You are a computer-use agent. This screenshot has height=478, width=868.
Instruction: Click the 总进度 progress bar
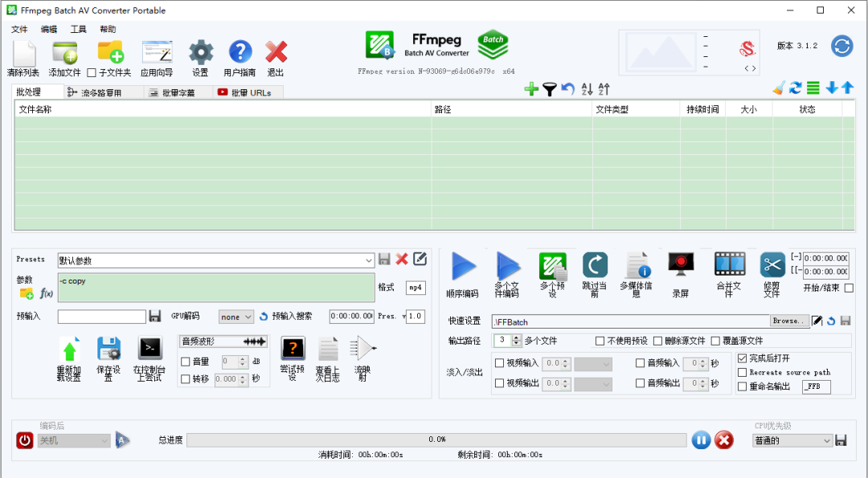click(x=436, y=439)
